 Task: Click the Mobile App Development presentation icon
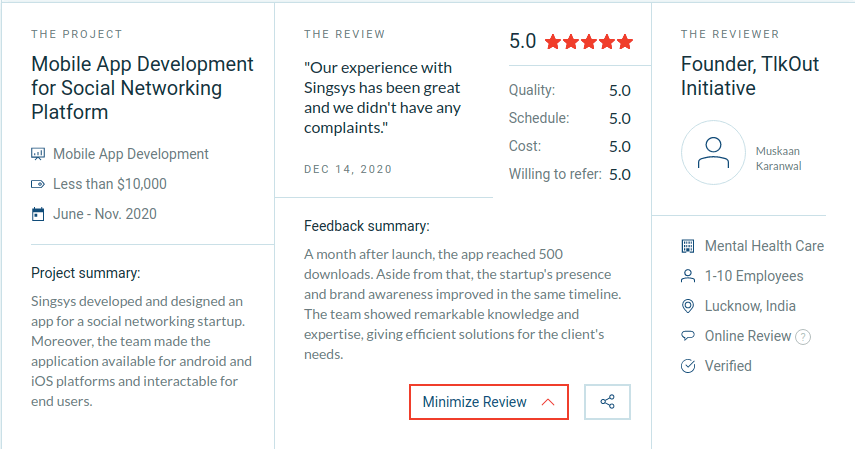coord(38,154)
